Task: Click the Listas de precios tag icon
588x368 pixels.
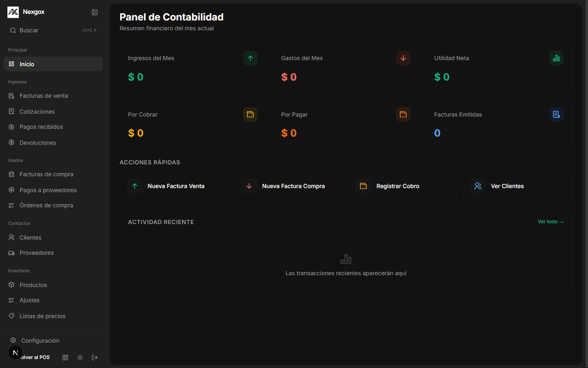Action: (11, 316)
